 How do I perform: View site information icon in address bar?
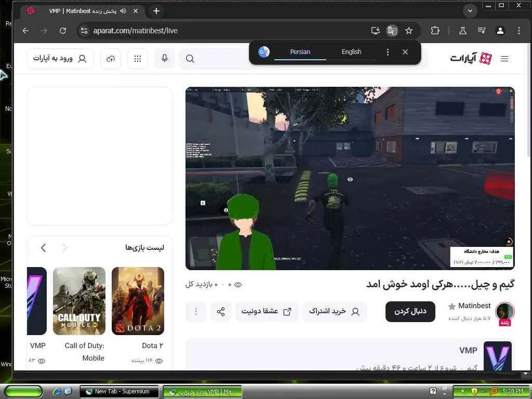pos(84,31)
